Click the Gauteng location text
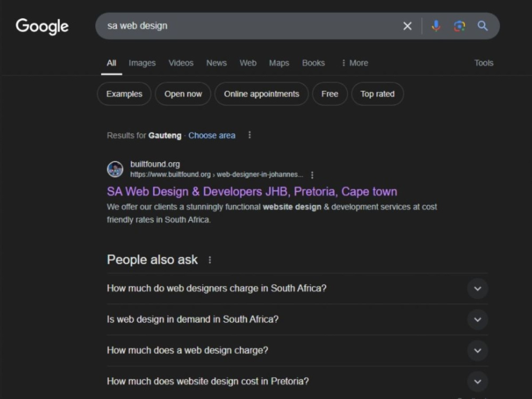The image size is (532, 399). point(165,135)
